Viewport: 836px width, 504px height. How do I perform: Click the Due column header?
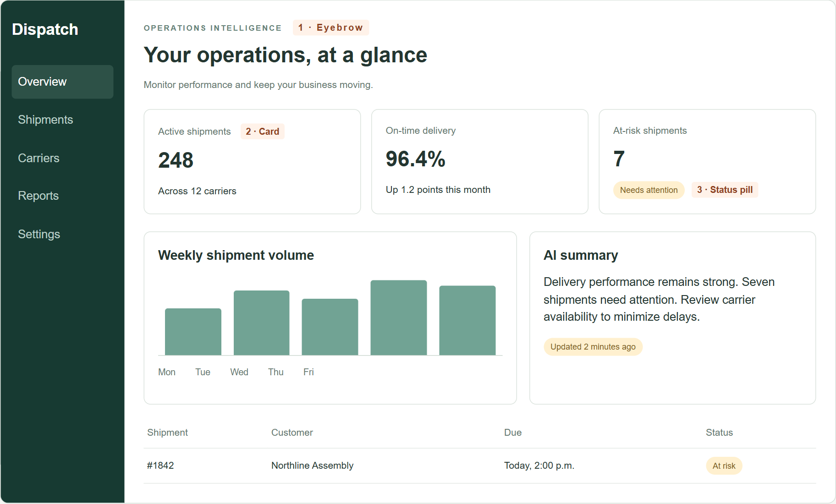pos(513,433)
